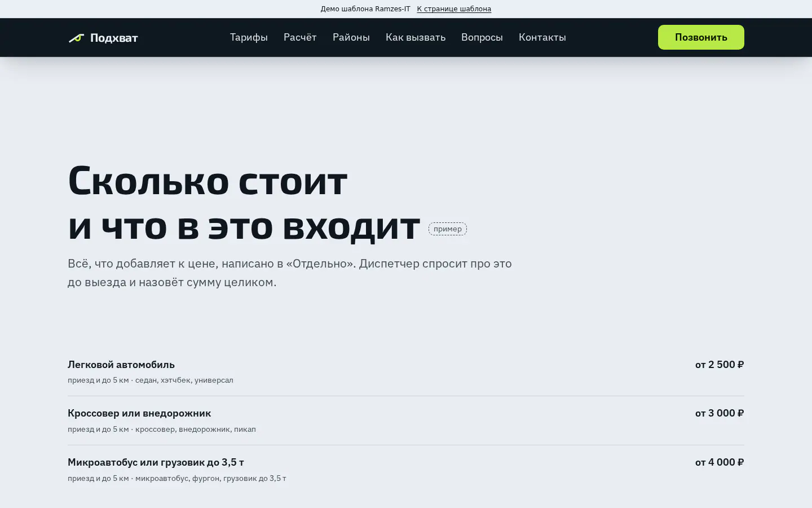Viewport: 812px width, 508px height.
Task: Click the paragraph starting with Всё, что добавляет
Action: (290, 273)
